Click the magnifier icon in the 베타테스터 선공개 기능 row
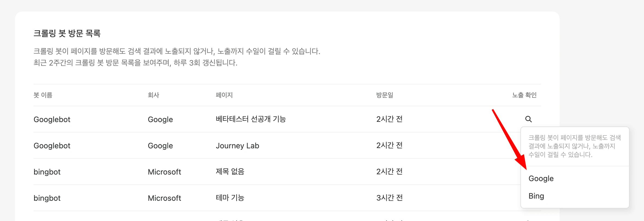Screen dimensions: 644x221 (528, 119)
